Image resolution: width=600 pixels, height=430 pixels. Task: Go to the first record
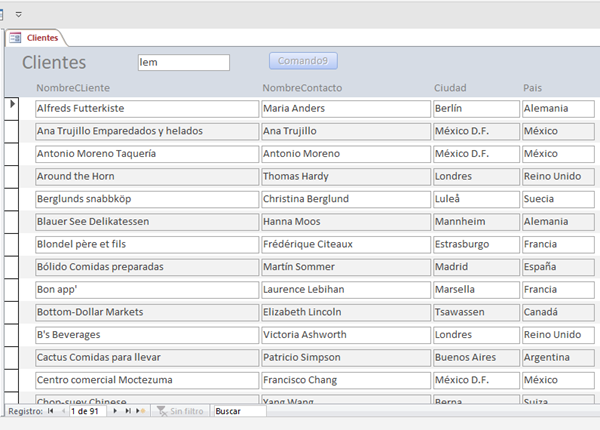click(51, 411)
